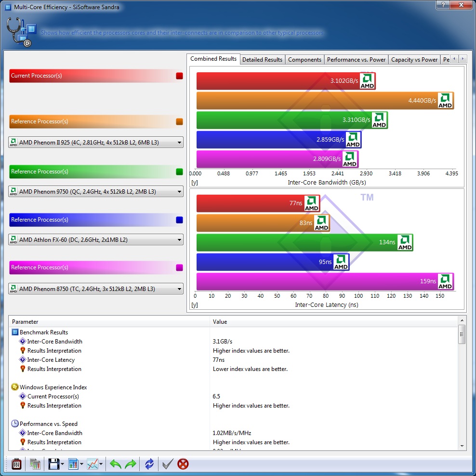This screenshot has height=476, width=476.
Task: Switch to the Combined Results tab
Action: click(x=213, y=59)
